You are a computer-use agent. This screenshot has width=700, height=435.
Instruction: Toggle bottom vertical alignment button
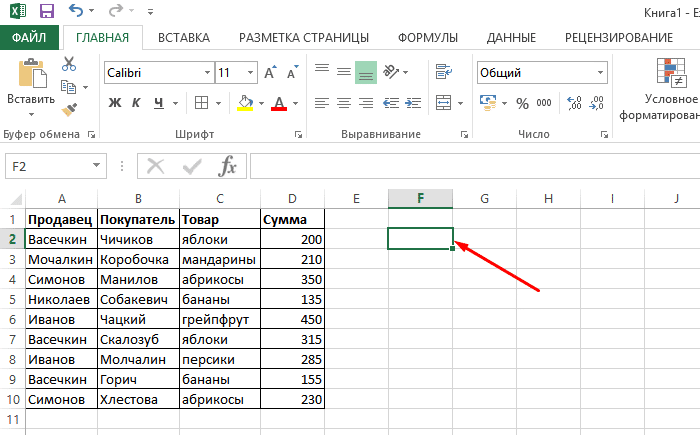click(x=366, y=72)
